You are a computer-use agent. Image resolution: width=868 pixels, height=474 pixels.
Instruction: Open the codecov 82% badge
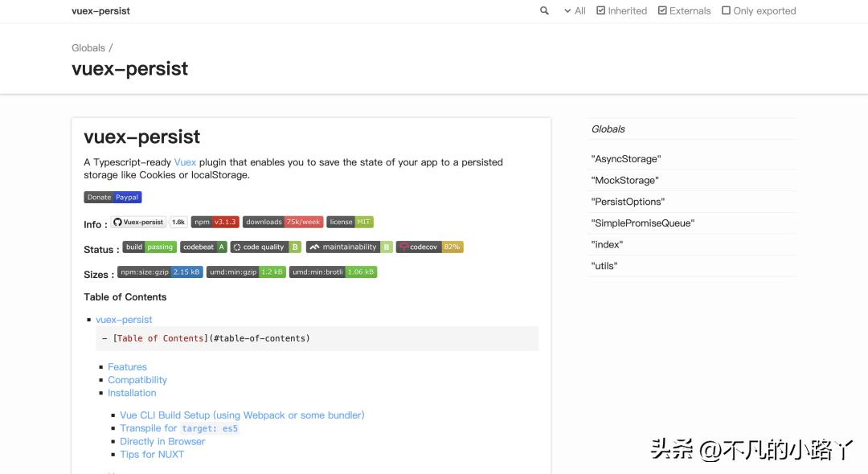click(430, 247)
